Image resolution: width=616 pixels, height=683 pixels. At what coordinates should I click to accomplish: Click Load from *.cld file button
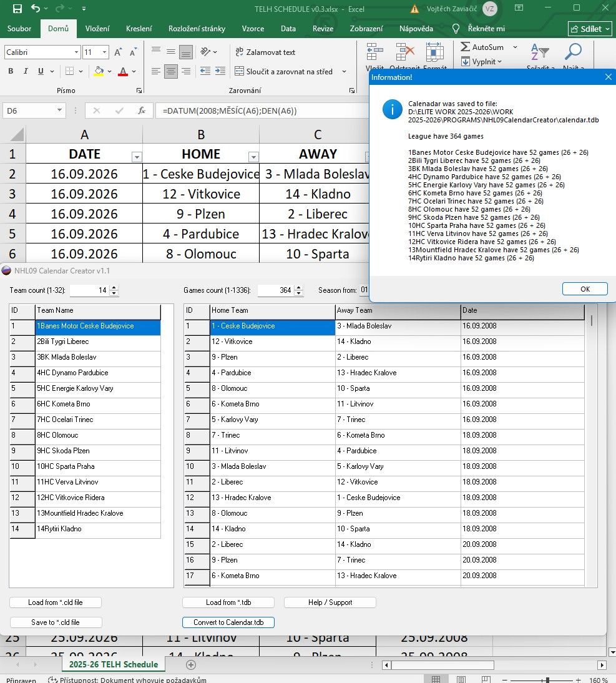pos(56,602)
